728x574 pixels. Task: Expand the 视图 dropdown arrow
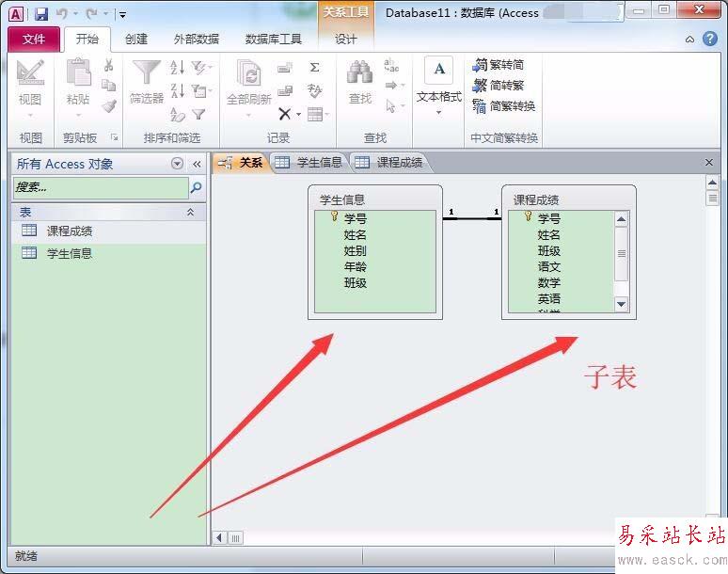tap(30, 115)
